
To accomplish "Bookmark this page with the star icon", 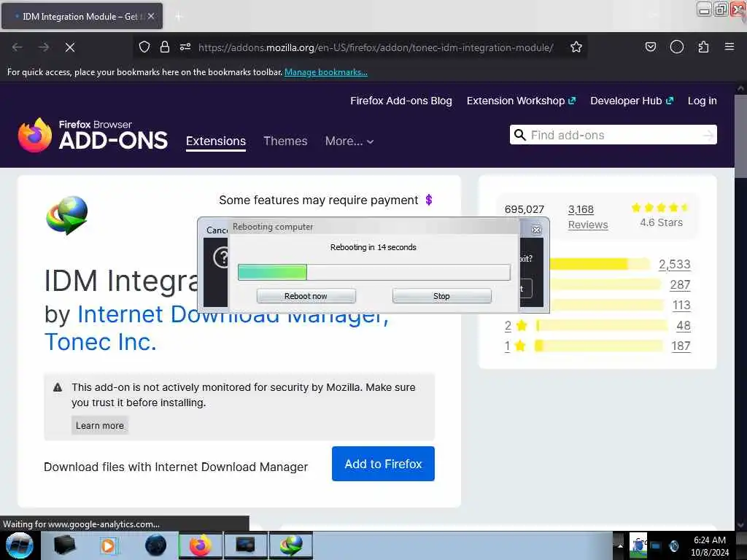I will 576,47.
